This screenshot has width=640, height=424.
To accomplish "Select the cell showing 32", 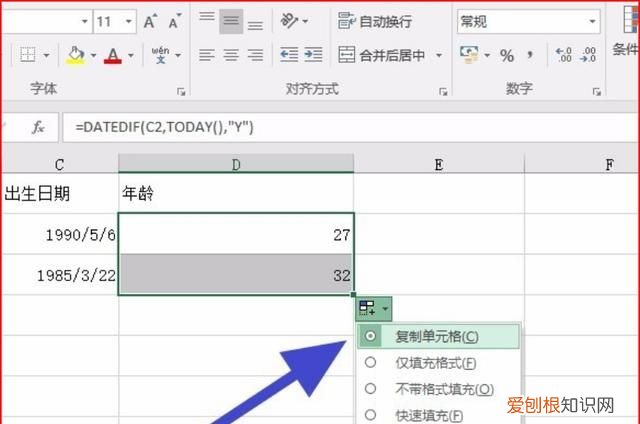I will pyautogui.click(x=236, y=275).
